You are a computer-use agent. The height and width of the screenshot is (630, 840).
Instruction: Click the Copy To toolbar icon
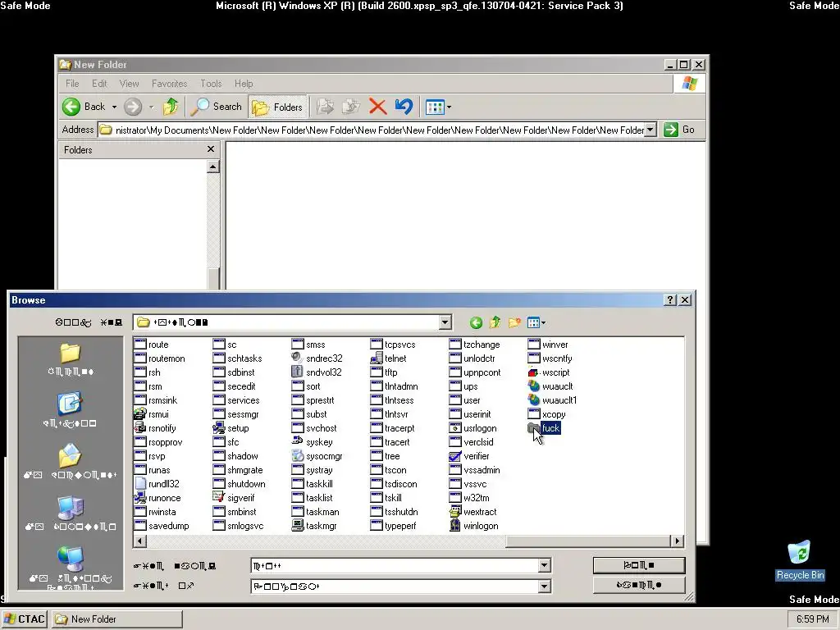(x=351, y=107)
